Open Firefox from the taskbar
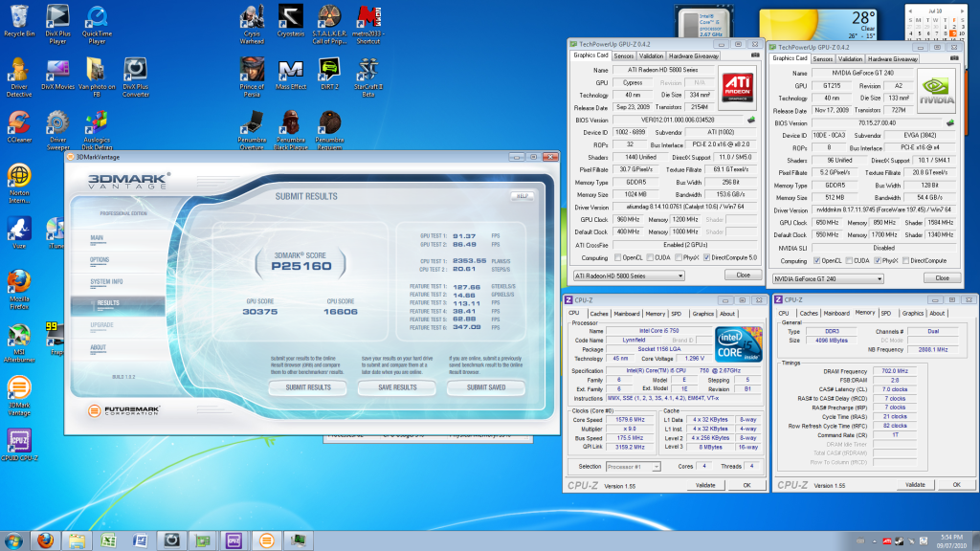The width and height of the screenshot is (980, 551). (x=45, y=540)
